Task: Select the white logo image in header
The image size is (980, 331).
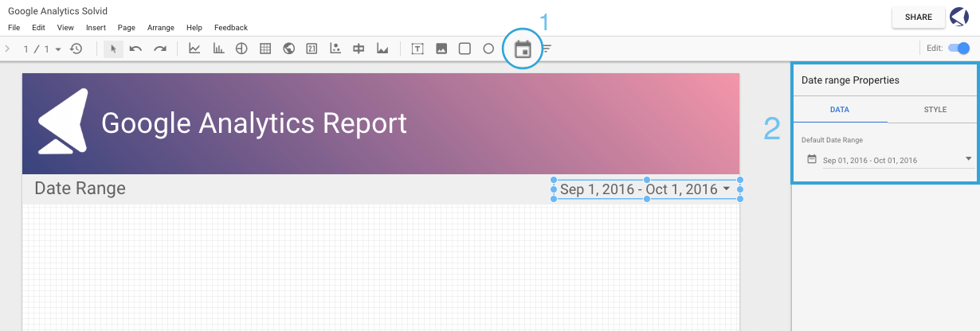Action: pyautogui.click(x=63, y=121)
